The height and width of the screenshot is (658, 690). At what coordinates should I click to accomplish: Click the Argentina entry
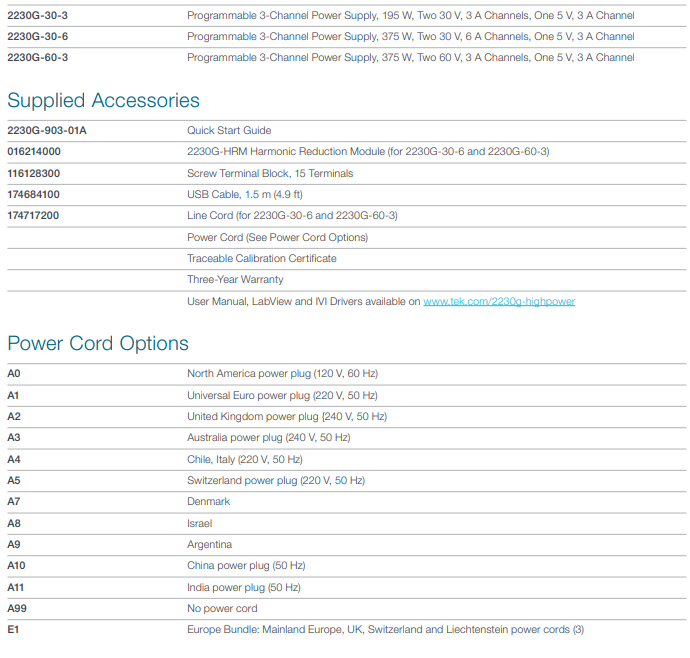[x=209, y=545]
